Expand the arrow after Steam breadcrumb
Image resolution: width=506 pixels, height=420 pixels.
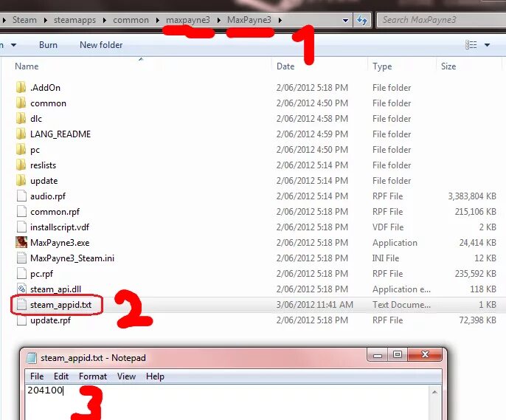coord(46,20)
